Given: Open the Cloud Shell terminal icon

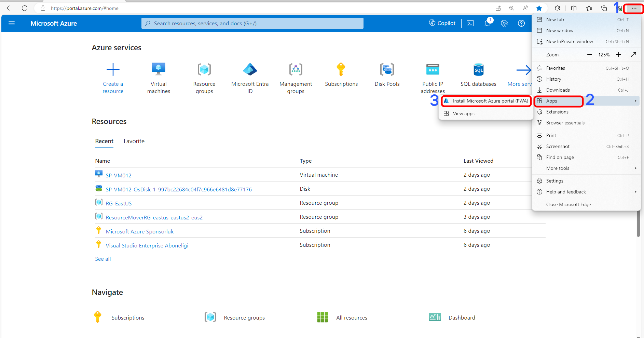Looking at the screenshot, I should pos(470,23).
